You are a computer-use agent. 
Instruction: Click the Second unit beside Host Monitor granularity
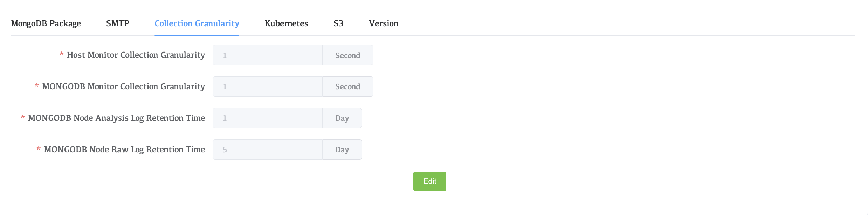(348, 55)
